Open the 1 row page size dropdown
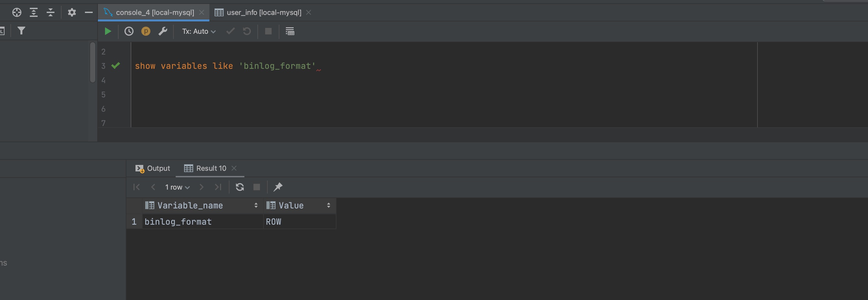This screenshot has width=868, height=300. (x=177, y=187)
